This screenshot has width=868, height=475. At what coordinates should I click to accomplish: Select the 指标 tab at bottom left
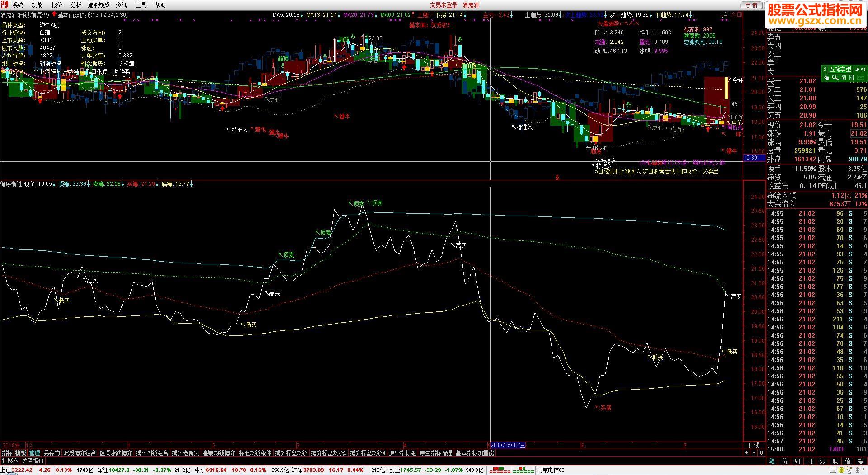pos(7,453)
